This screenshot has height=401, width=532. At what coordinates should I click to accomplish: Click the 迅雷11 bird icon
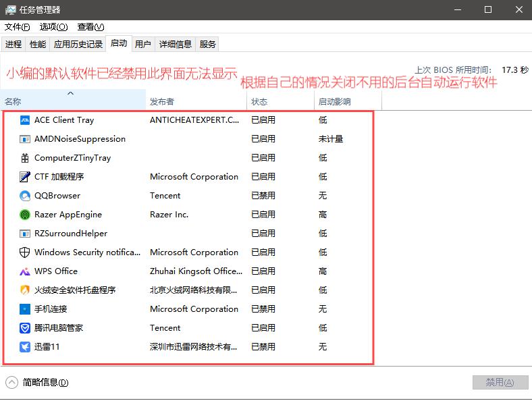coord(25,347)
